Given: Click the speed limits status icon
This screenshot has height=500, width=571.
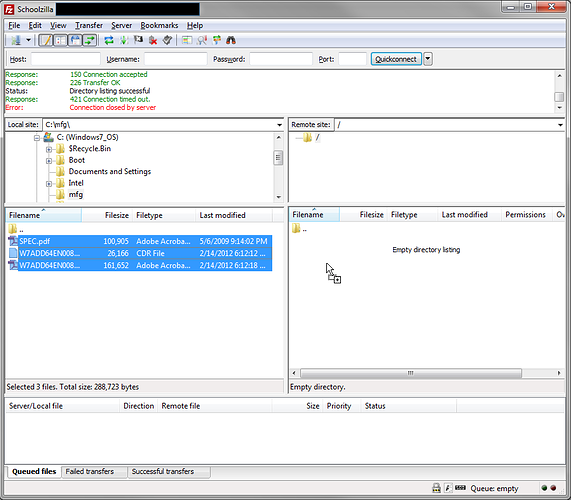Looking at the screenshot, I should click(x=448, y=488).
